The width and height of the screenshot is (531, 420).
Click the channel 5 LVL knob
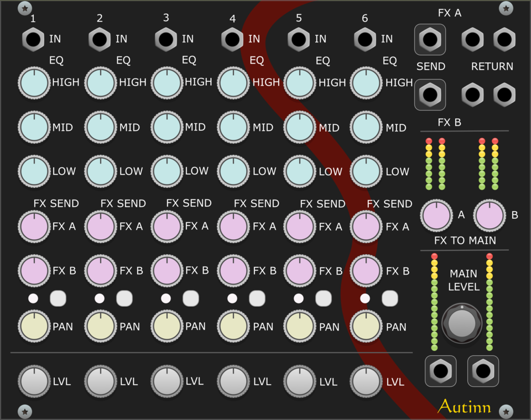(300, 381)
